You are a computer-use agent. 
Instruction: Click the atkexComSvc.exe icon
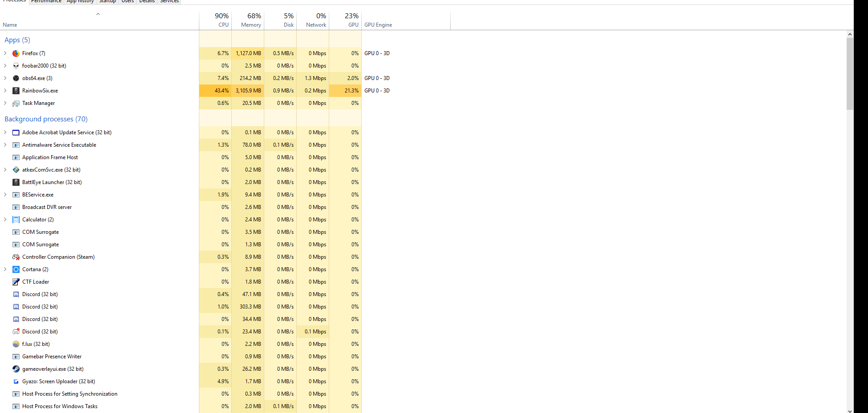[16, 170]
